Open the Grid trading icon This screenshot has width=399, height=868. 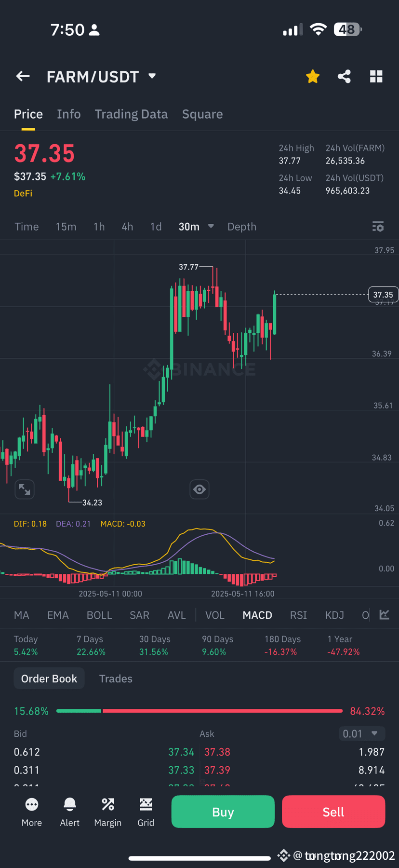[146, 812]
